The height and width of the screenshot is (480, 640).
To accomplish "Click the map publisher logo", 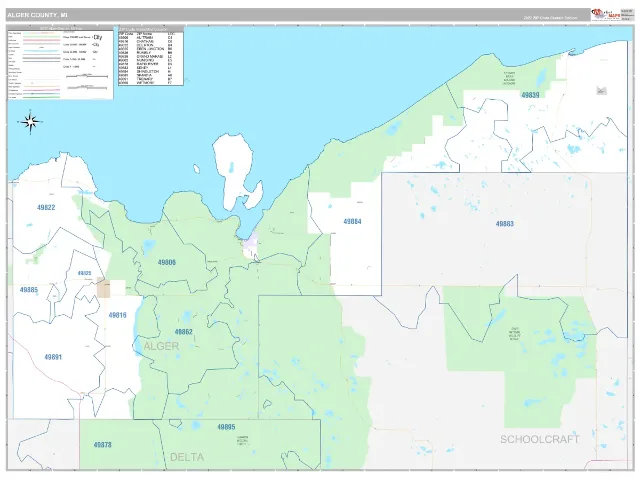I will click(606, 15).
